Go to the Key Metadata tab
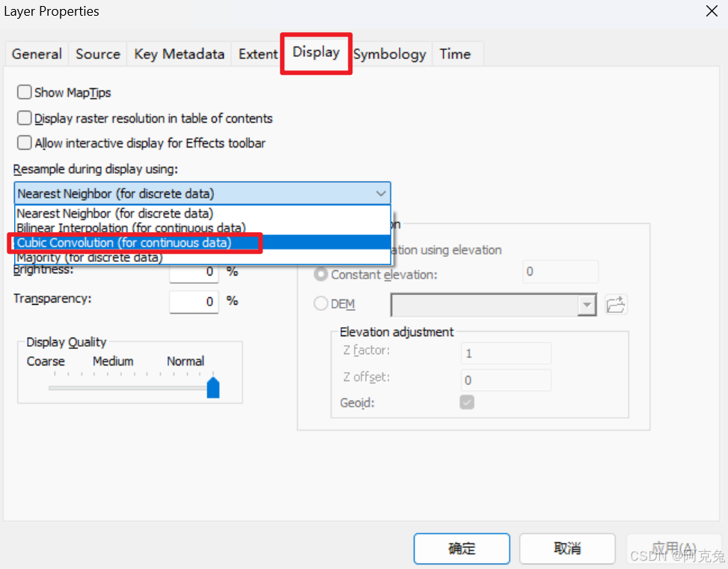This screenshot has width=728, height=569. 180,54
